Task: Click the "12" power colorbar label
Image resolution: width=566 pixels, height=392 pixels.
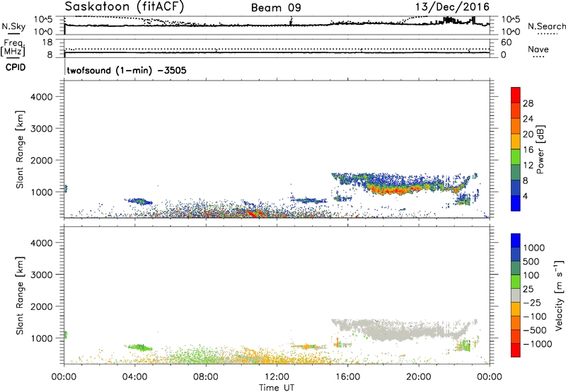Action: (x=528, y=166)
